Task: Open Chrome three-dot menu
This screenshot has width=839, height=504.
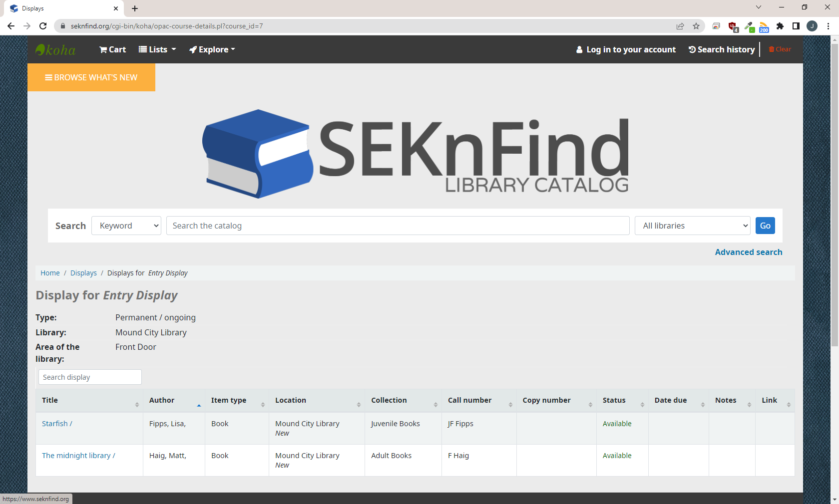Action: (x=828, y=26)
